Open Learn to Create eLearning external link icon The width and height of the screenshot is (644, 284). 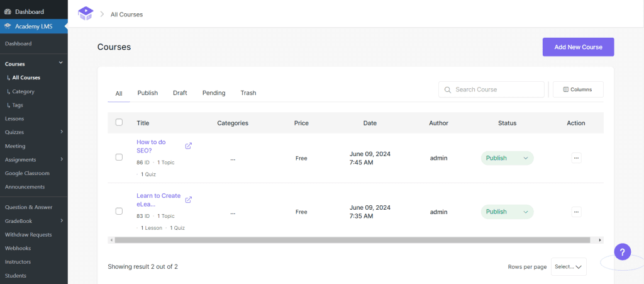point(189,200)
